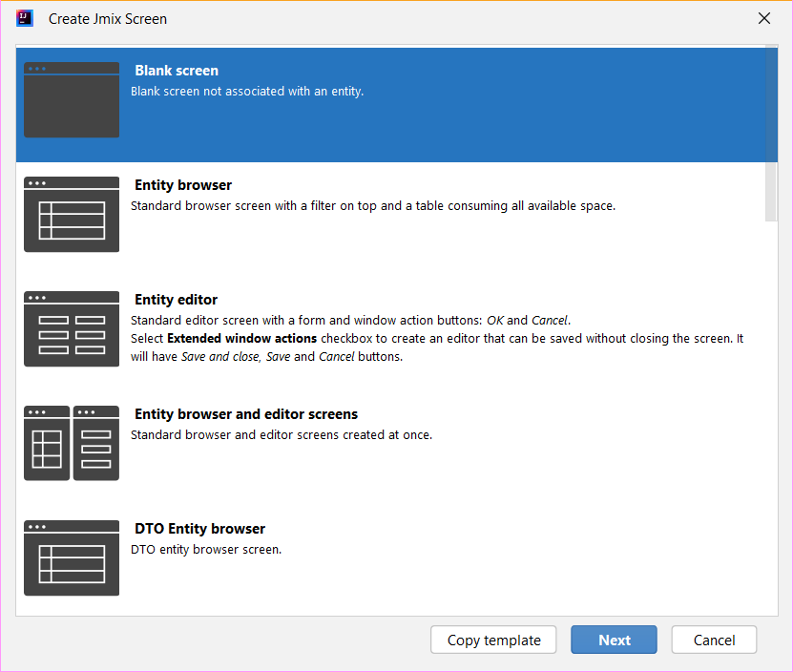Click 'Standard browser screen with a filter' description
This screenshot has height=672, width=793.
click(x=373, y=206)
